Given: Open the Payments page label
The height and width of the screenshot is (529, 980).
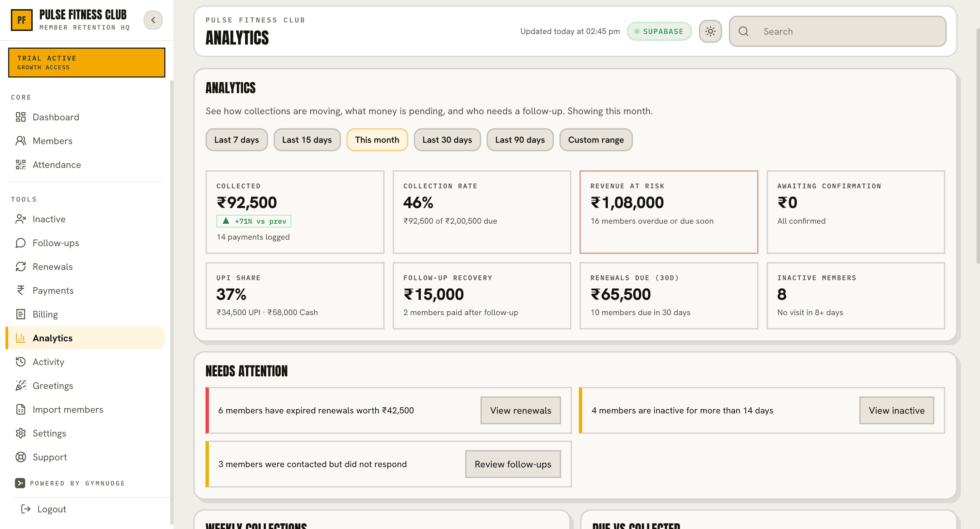Looking at the screenshot, I should click(53, 290).
